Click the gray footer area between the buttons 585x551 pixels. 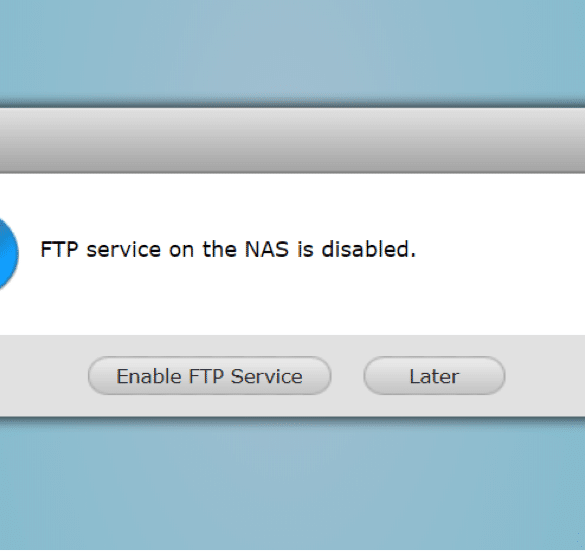point(347,376)
